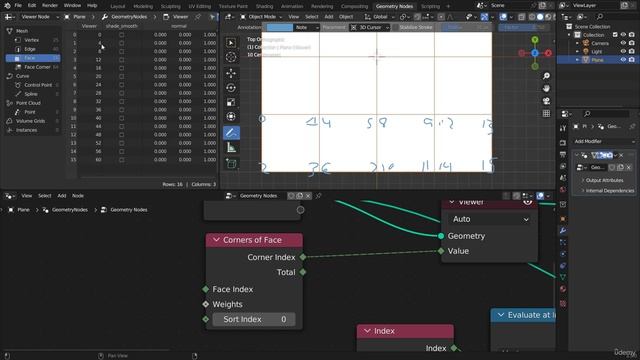
Task: Open the Render menu
Action: 50,6
